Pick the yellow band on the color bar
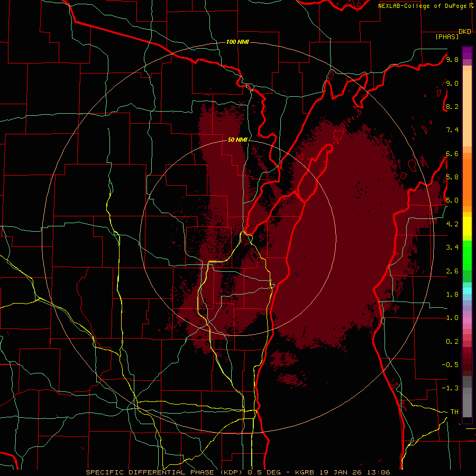Screen dimensions: 476x476 (x=467, y=226)
